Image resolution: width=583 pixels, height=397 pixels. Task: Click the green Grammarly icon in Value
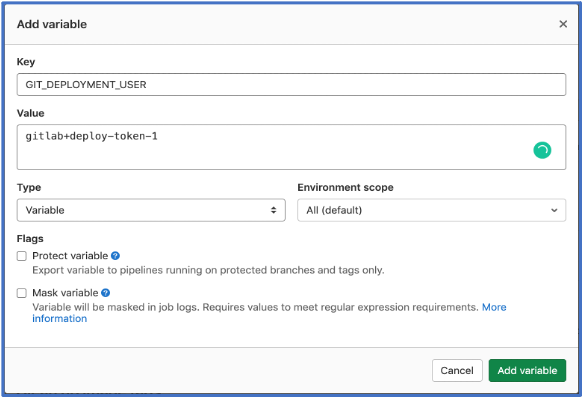(542, 150)
